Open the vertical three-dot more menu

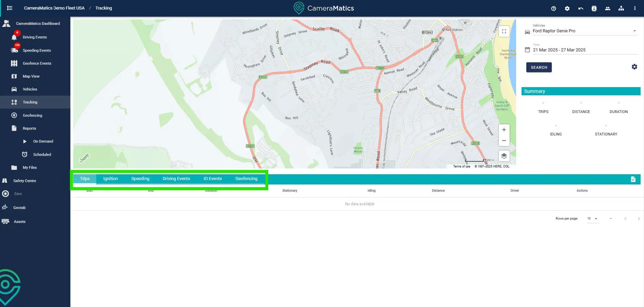pyautogui.click(x=635, y=9)
